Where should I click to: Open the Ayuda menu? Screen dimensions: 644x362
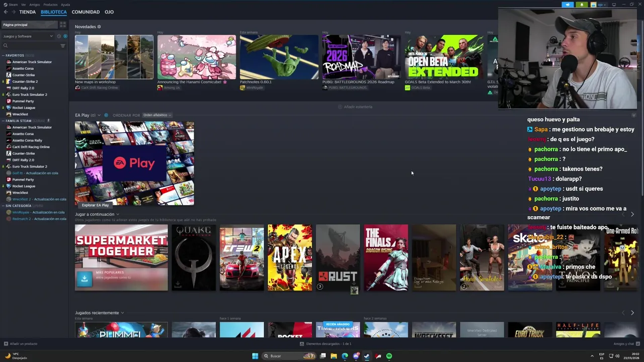click(x=65, y=5)
